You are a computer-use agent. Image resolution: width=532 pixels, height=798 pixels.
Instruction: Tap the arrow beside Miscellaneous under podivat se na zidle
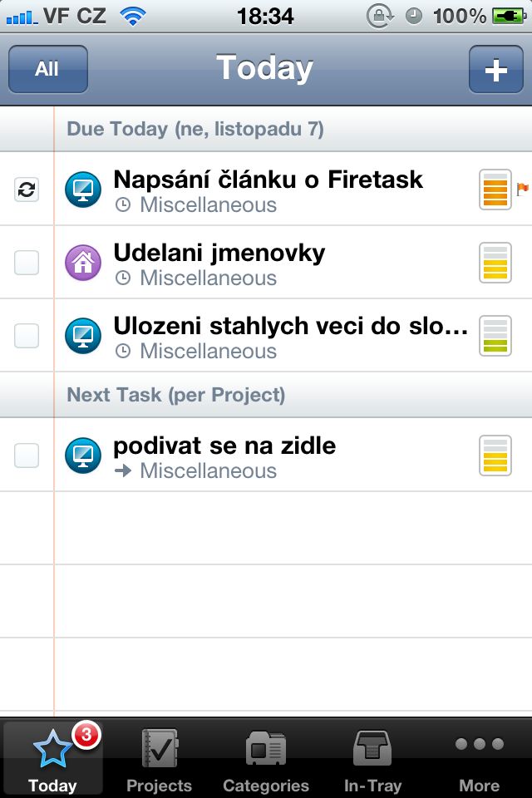123,470
